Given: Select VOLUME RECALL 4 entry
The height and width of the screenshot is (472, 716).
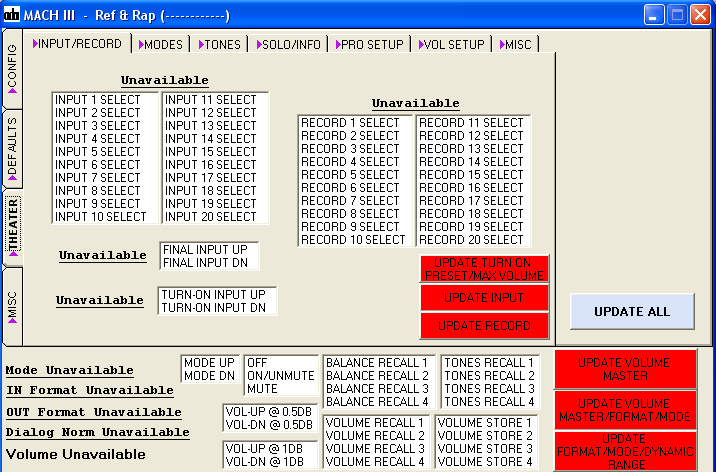Looking at the screenshot, I should pos(375,462).
